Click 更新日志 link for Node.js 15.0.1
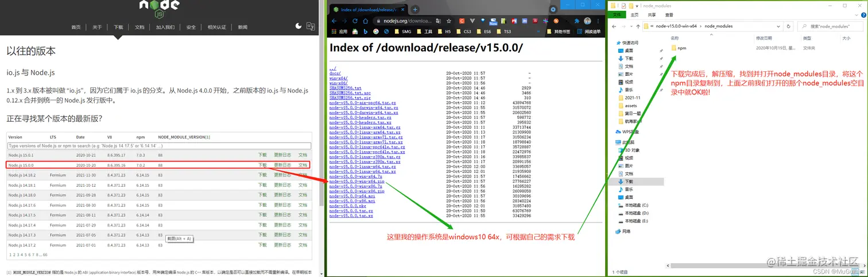 282,155
